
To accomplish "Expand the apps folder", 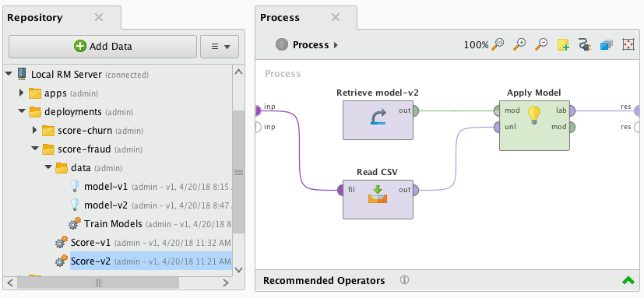I will click(21, 93).
